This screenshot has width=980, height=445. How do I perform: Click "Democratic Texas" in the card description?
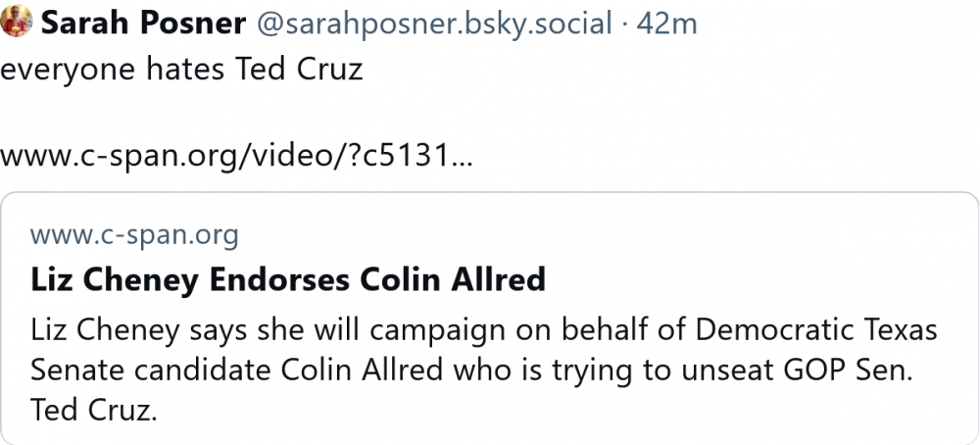817,330
